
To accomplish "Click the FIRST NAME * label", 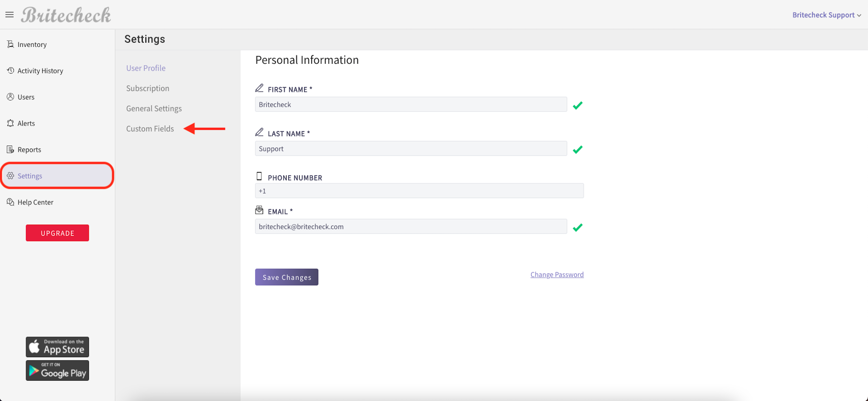I will (x=290, y=89).
